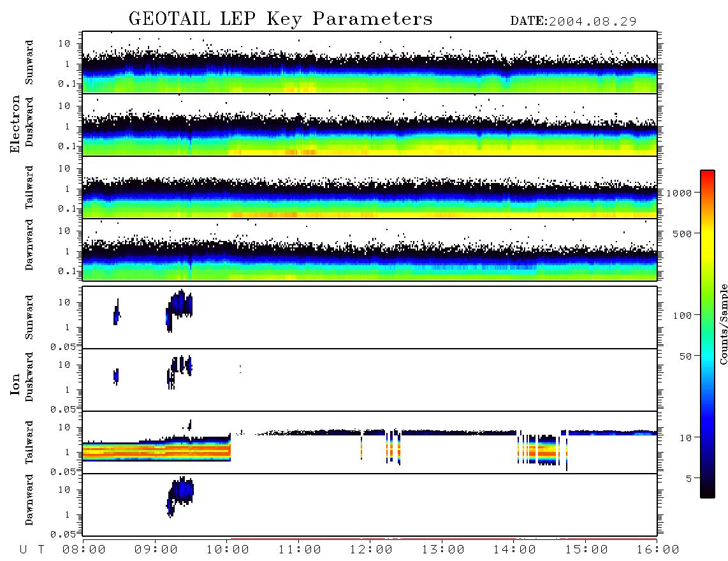The width and height of the screenshot is (728, 561).
Task: Click the 11:00 time axis label
Action: pyautogui.click(x=300, y=550)
